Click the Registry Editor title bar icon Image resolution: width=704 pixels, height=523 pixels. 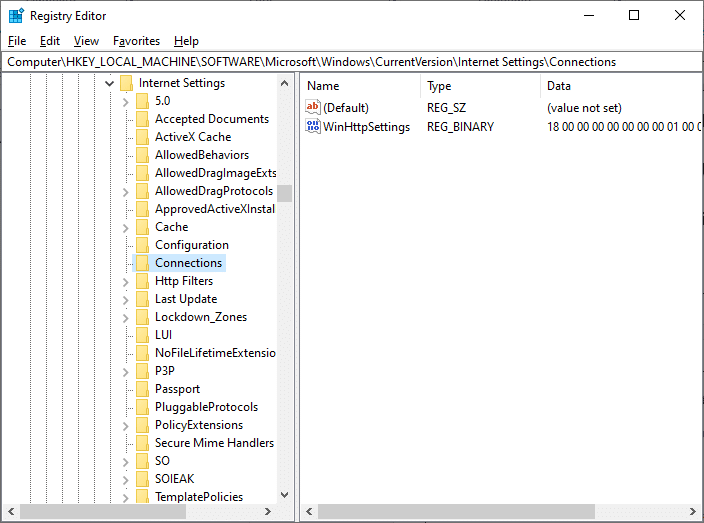point(16,15)
